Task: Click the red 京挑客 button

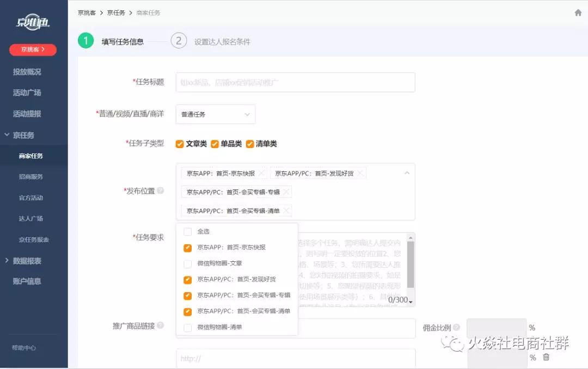Action: pos(33,50)
